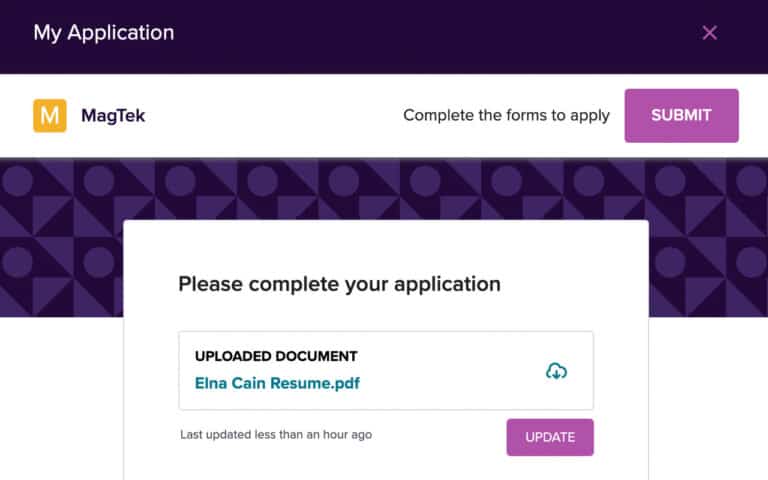This screenshot has width=768, height=480.
Task: Select the 'Please complete your application' heading
Action: click(339, 284)
